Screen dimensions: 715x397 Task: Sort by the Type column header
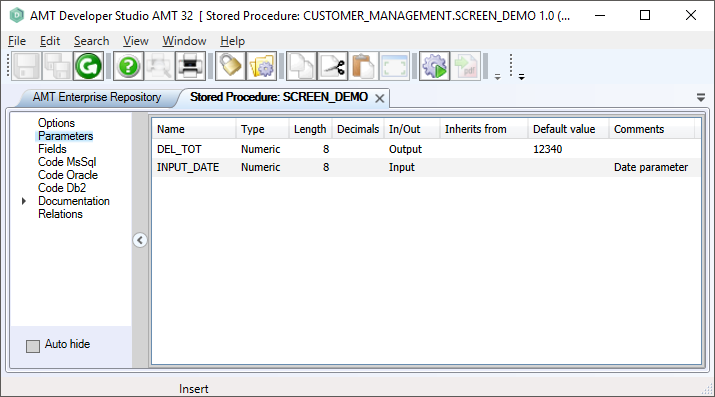tap(262, 129)
